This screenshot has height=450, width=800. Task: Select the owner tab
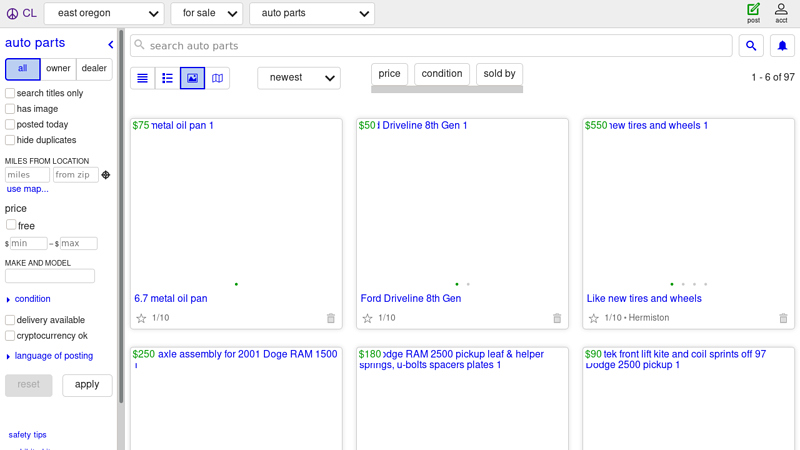58,69
